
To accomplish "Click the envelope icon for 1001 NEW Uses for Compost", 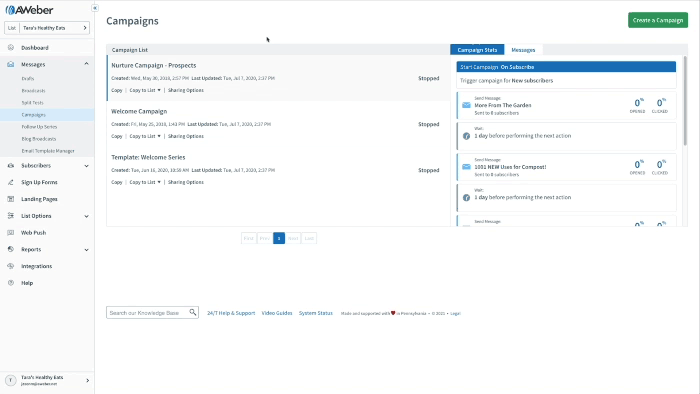I will 466,167.
